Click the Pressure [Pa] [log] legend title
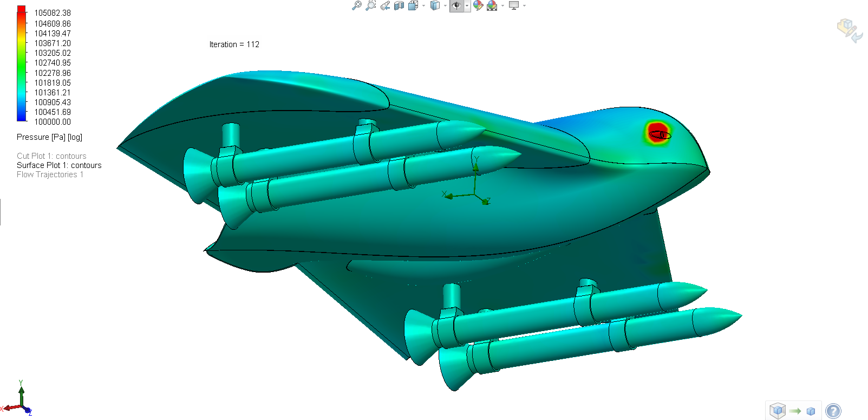868x420 pixels. click(x=49, y=137)
